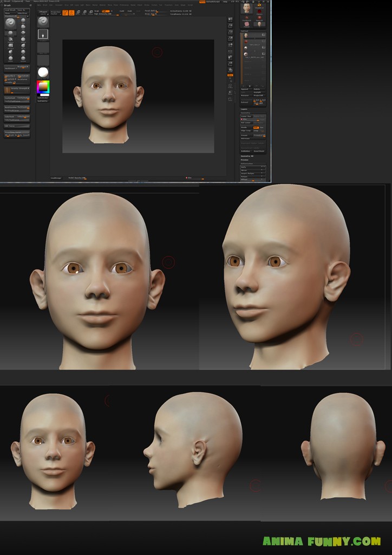This screenshot has width=392, height=555.
Task: Collapse the SubTool section header
Action: (x=244, y=31)
